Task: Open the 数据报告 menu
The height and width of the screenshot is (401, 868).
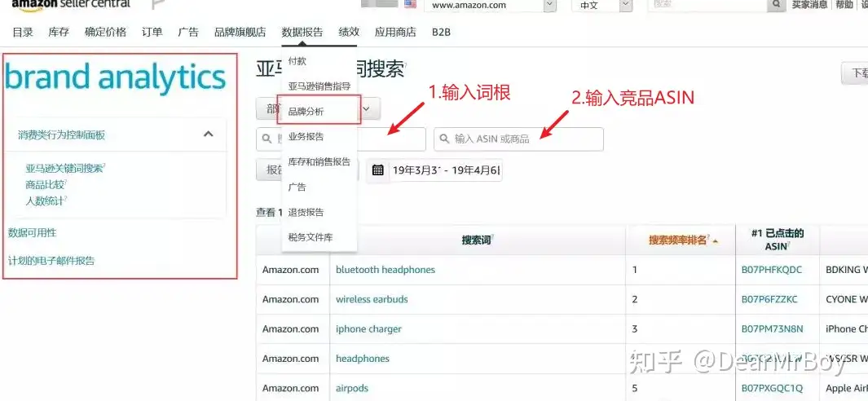Action: click(302, 32)
